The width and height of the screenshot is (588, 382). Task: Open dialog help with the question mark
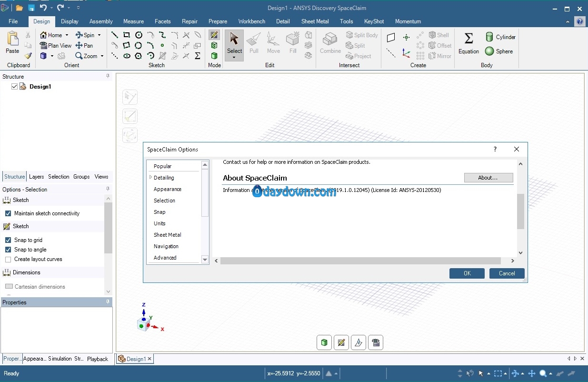point(495,149)
